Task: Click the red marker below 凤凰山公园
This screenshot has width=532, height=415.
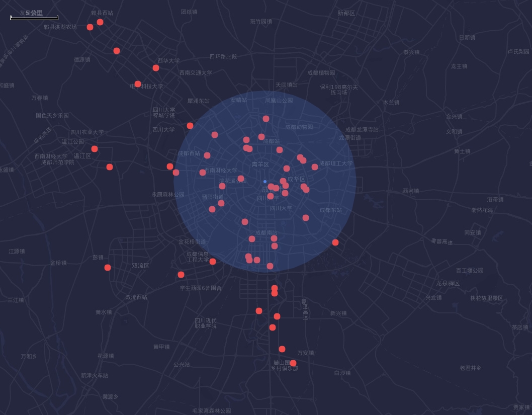Action: pyautogui.click(x=266, y=119)
